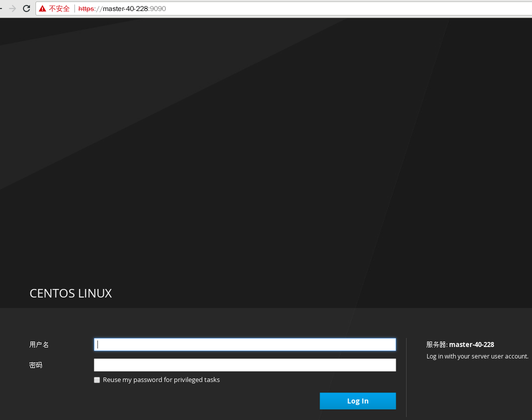Select the URL master-40-228:9090 in address bar
The width and height of the screenshot is (532, 420).
tap(122, 8)
